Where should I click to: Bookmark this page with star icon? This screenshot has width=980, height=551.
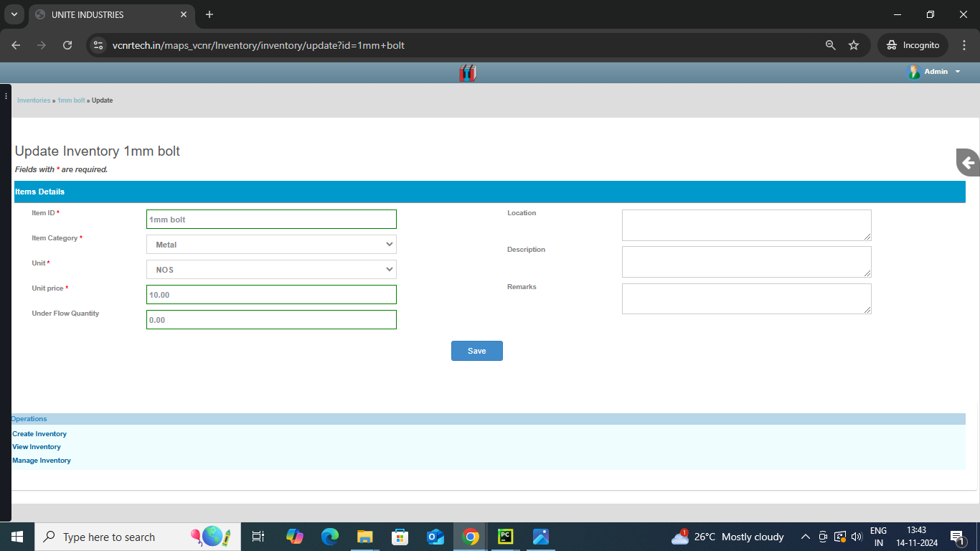click(x=854, y=45)
